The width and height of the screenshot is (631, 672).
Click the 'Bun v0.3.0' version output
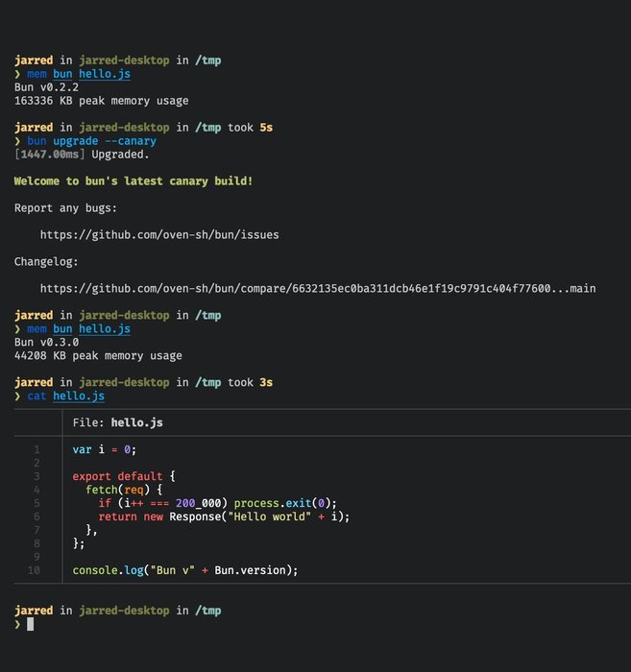coord(46,342)
